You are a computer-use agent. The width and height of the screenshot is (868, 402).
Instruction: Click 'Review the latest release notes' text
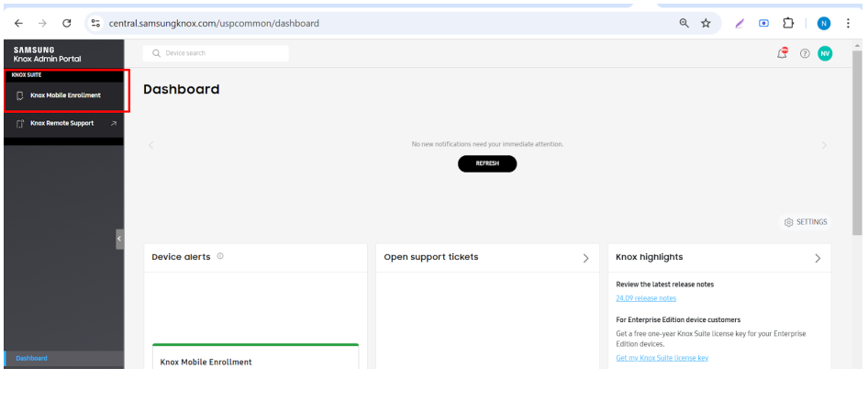[665, 284]
